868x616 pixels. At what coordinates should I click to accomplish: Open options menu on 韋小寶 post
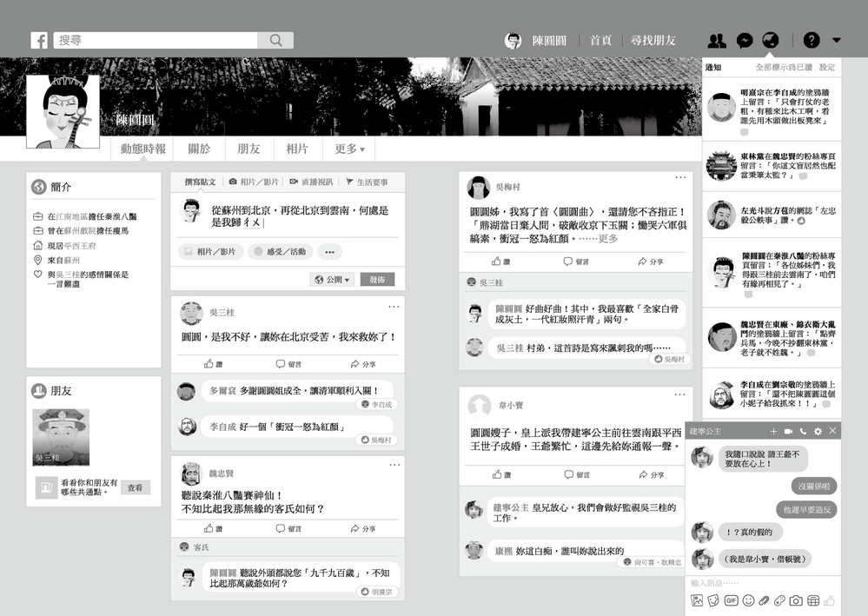(679, 394)
